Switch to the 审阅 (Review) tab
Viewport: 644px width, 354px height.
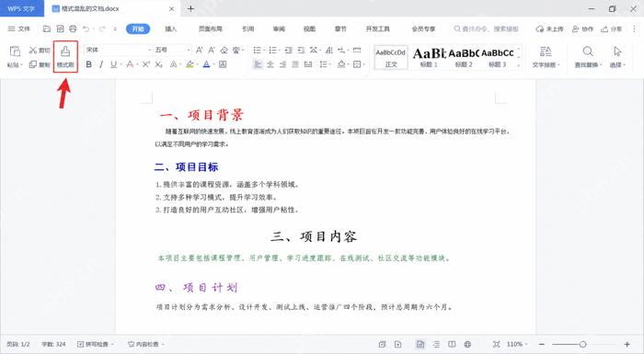[279, 29]
